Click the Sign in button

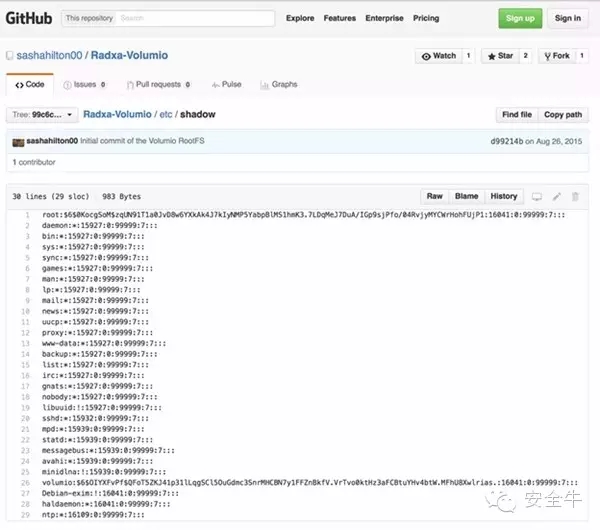pyautogui.click(x=567, y=18)
